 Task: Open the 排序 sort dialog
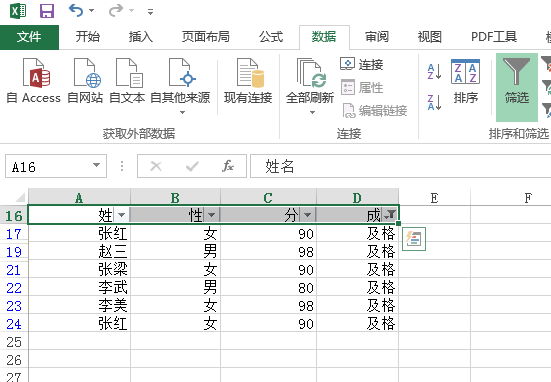(465, 82)
